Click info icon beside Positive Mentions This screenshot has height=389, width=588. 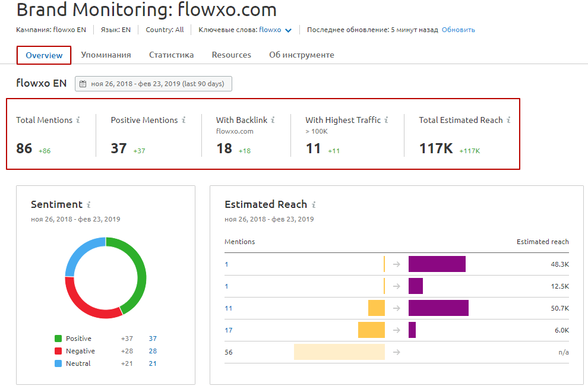pyautogui.click(x=184, y=120)
